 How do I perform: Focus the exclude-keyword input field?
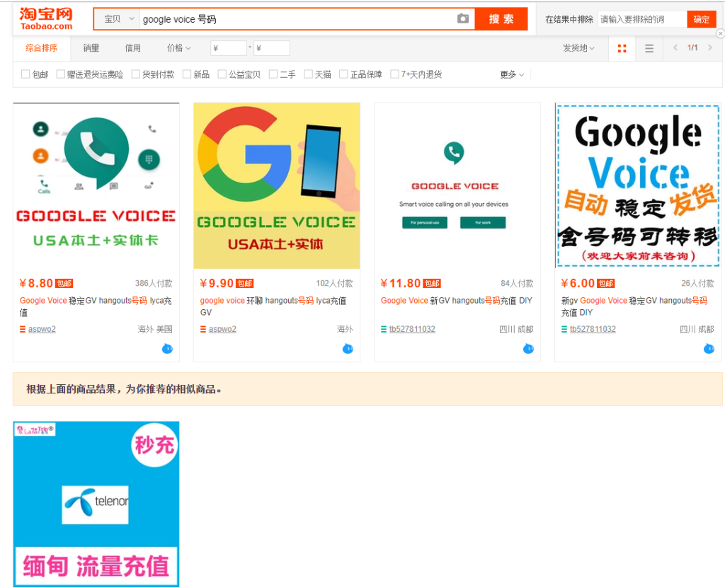coord(642,19)
